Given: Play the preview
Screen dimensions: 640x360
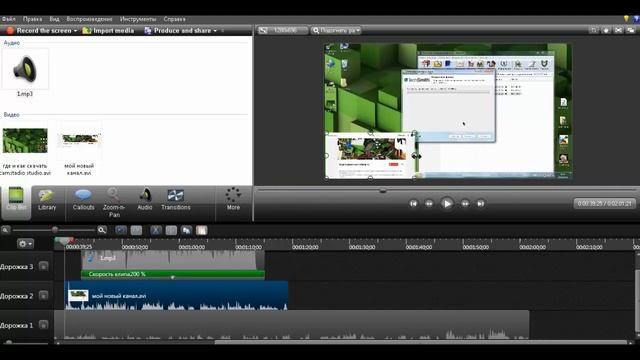Looking at the screenshot, I should click(447, 203).
